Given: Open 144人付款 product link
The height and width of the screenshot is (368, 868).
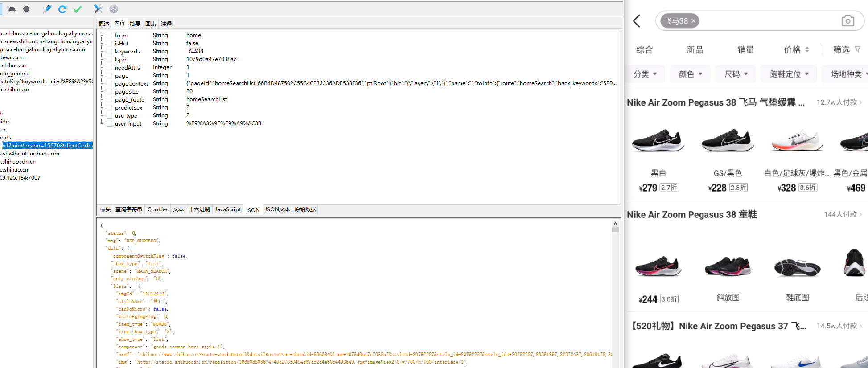Looking at the screenshot, I should [843, 214].
